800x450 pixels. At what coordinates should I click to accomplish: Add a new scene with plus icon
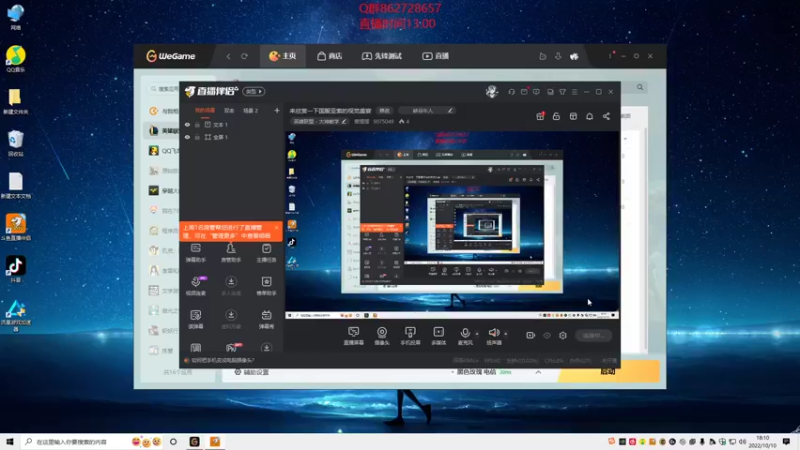point(277,110)
